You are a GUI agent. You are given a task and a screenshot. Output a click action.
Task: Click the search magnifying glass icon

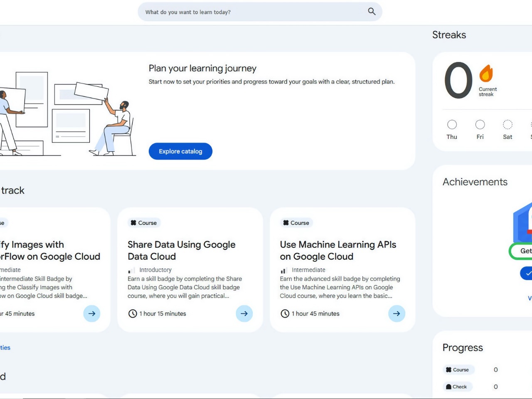[x=371, y=12]
